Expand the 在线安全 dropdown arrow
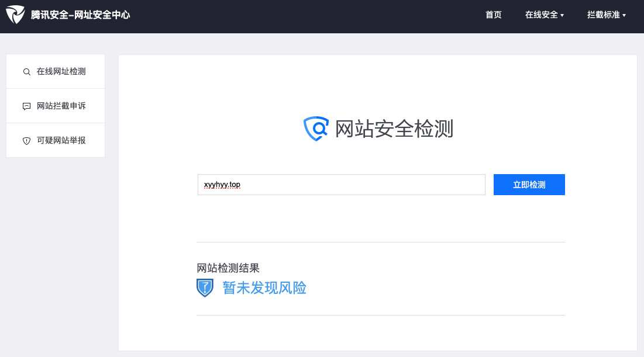The height and width of the screenshot is (357, 644). [x=562, y=16]
